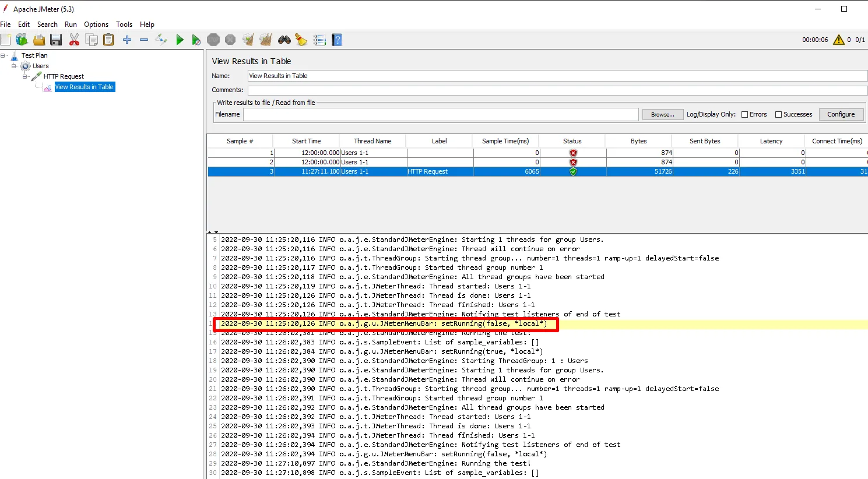Clear results with single broom icon

(248, 40)
